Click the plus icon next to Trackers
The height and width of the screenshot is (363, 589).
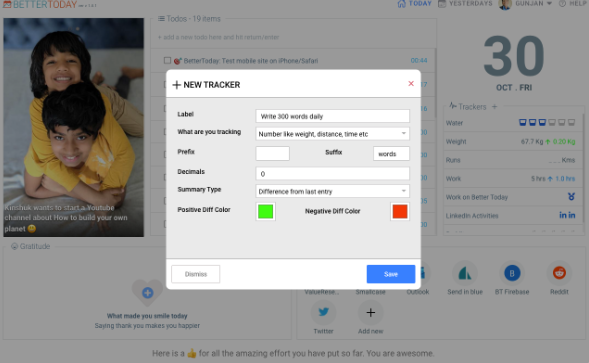click(494, 107)
